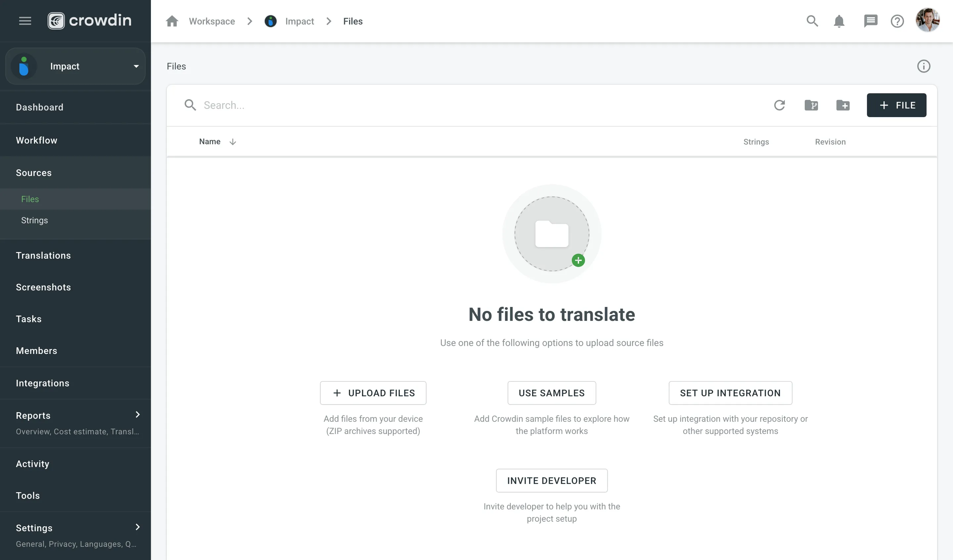The width and height of the screenshot is (953, 560).
Task: Create a new folder with the folder-plus icon
Action: click(x=843, y=106)
